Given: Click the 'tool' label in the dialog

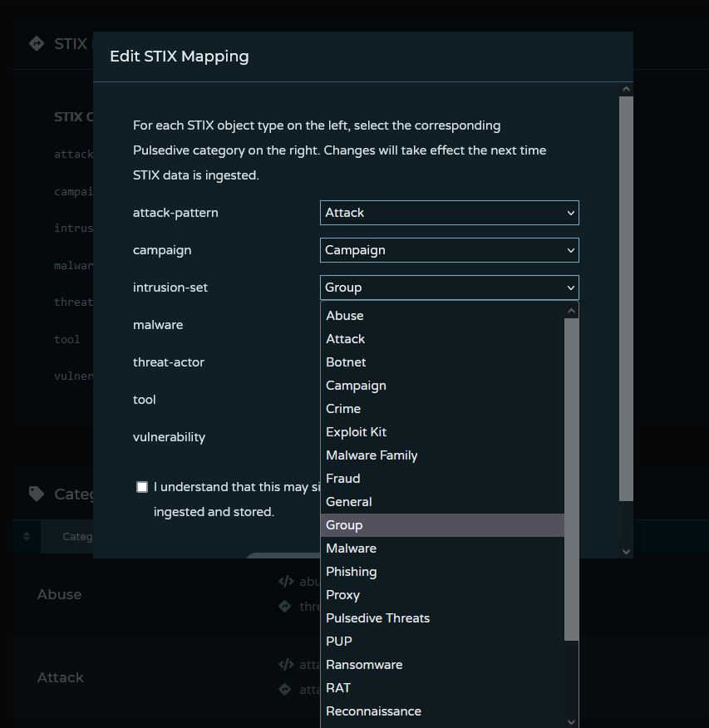Looking at the screenshot, I should tap(145, 400).
